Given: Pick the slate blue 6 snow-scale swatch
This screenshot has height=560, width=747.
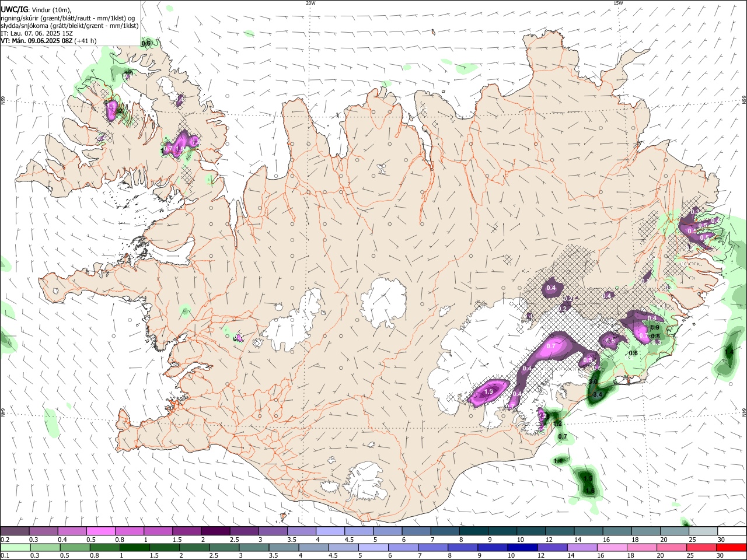Looking at the screenshot, I should tap(416, 531).
